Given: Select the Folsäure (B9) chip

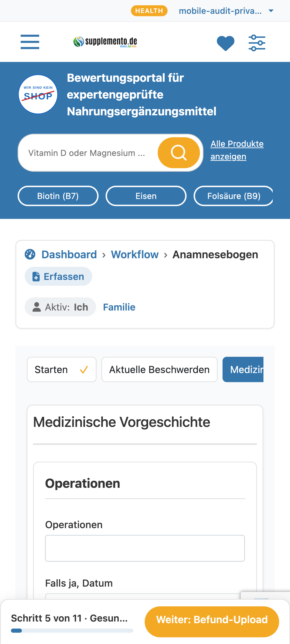Looking at the screenshot, I should (x=233, y=196).
